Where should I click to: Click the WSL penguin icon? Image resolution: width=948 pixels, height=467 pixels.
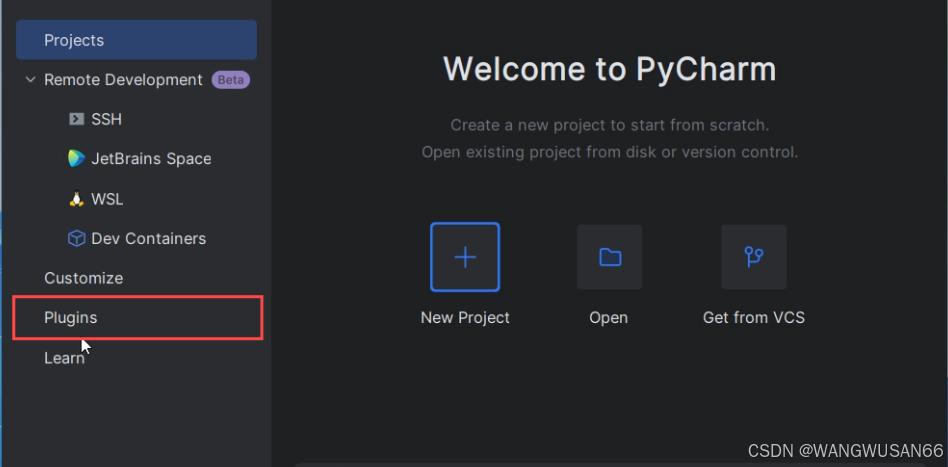[x=76, y=199]
